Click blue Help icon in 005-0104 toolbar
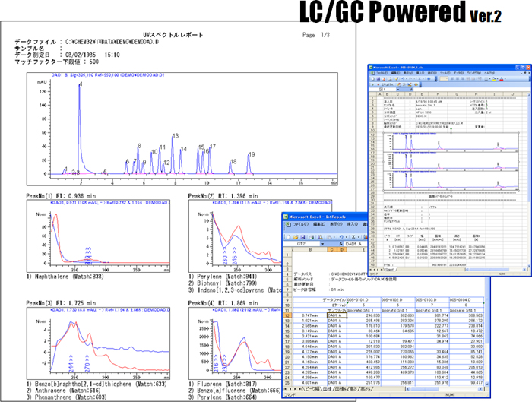Viewport: 532px width, 402px height. click(x=429, y=79)
